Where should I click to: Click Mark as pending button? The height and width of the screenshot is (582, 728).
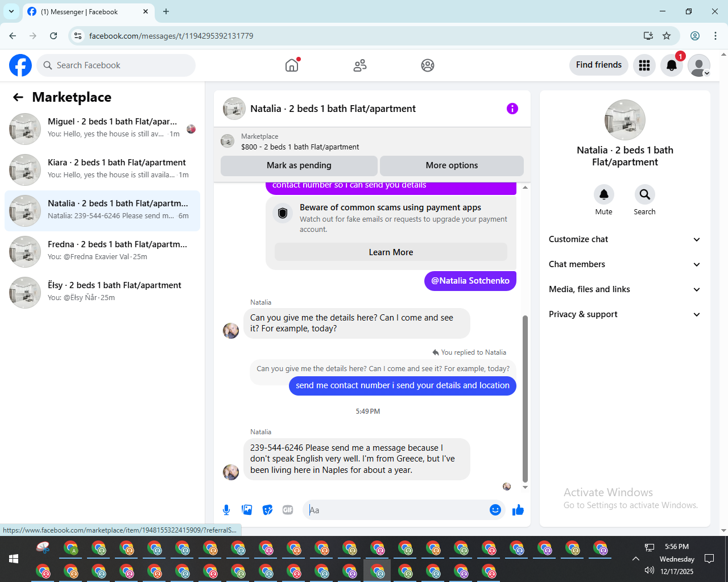pos(299,165)
